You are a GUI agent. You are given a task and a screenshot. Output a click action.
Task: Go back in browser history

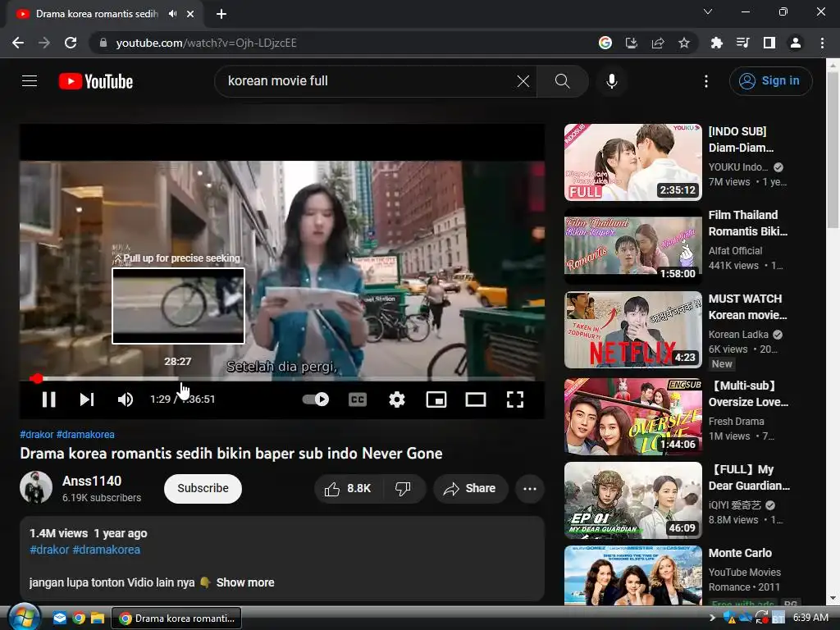[18, 43]
